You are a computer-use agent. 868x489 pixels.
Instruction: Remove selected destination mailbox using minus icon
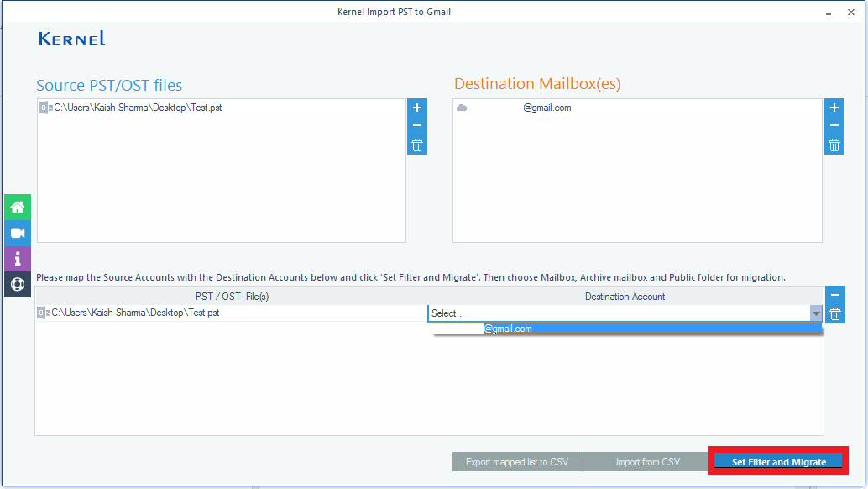834,126
